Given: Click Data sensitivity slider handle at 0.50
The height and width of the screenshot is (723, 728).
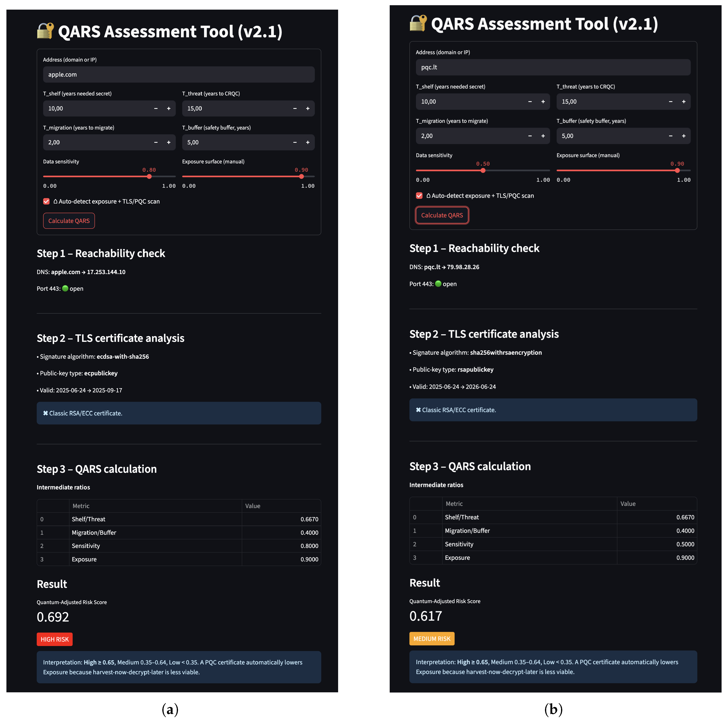Looking at the screenshot, I should pos(483,171).
